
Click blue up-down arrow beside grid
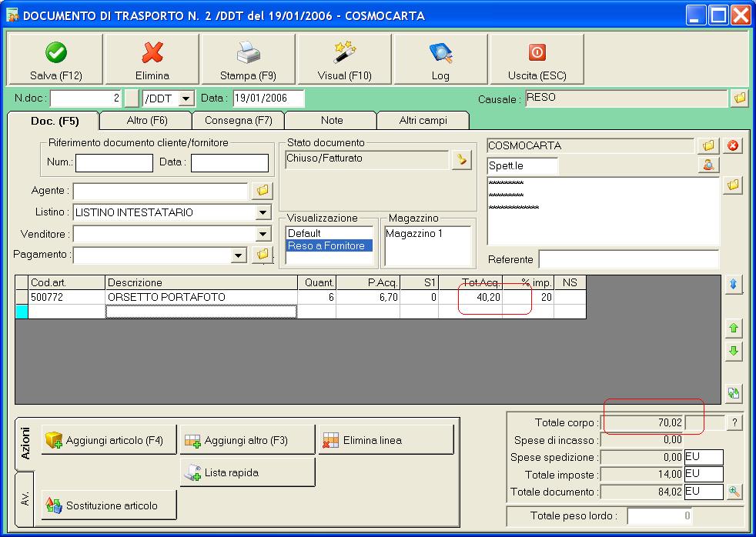pos(734,284)
